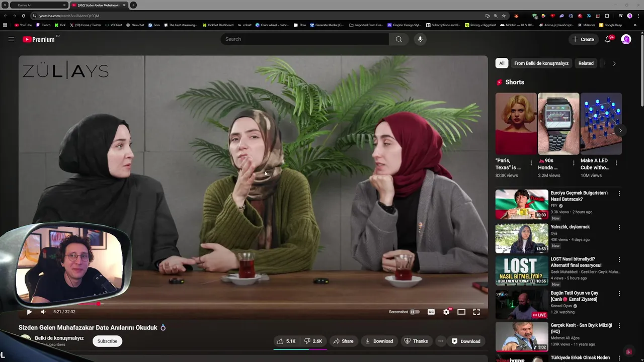Open the Extensions puzzle icon
This screenshot has width=644, height=362.
pyautogui.click(x=607, y=16)
